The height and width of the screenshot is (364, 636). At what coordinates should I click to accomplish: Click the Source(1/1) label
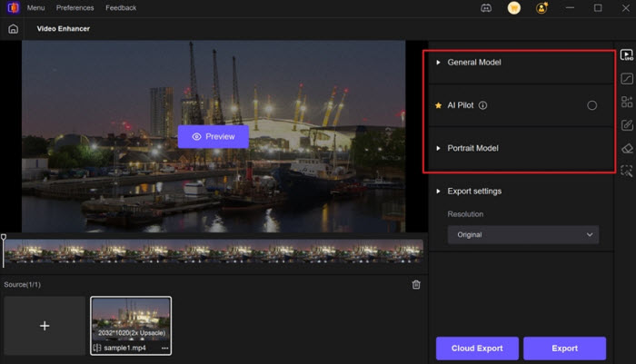(x=23, y=284)
